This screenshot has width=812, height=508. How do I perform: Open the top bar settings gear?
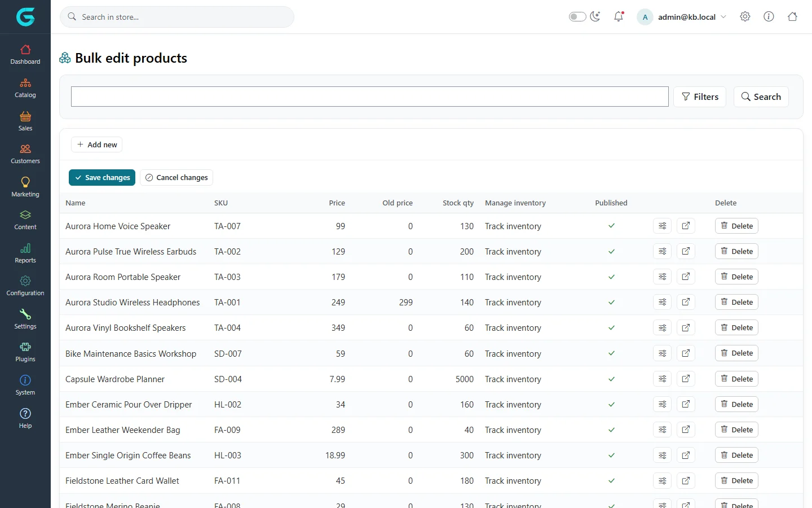click(x=745, y=17)
